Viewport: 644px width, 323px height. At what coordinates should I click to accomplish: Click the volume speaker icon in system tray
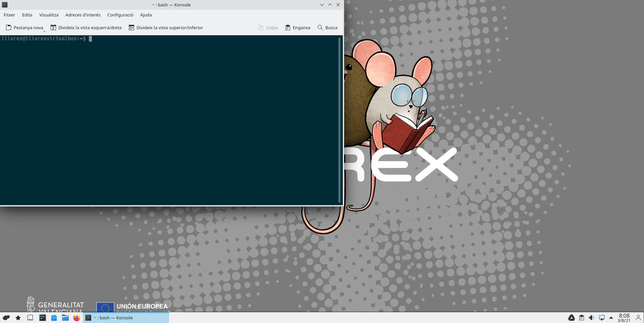(591, 318)
